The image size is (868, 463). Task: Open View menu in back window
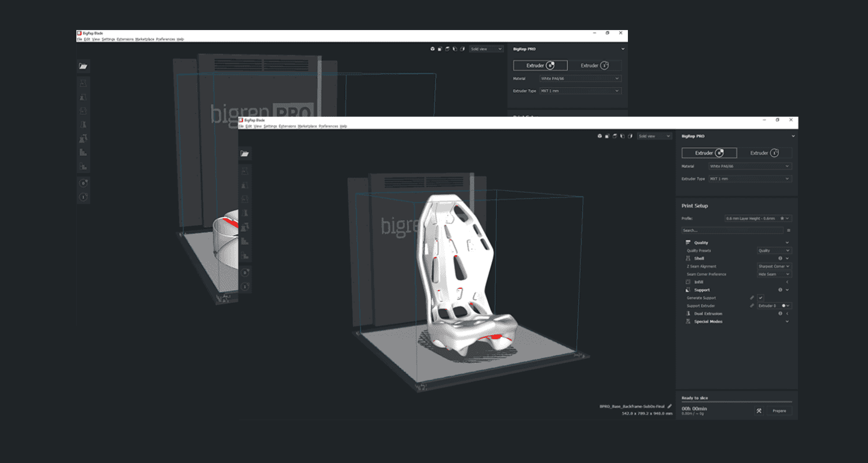(x=95, y=39)
